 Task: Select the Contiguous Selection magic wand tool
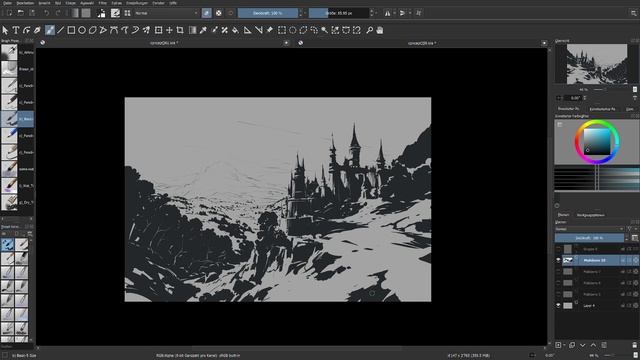coord(324,30)
